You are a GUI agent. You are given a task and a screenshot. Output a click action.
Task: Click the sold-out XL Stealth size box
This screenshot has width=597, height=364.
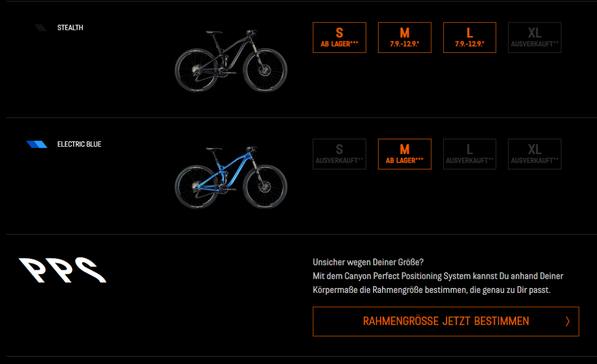[x=535, y=37]
